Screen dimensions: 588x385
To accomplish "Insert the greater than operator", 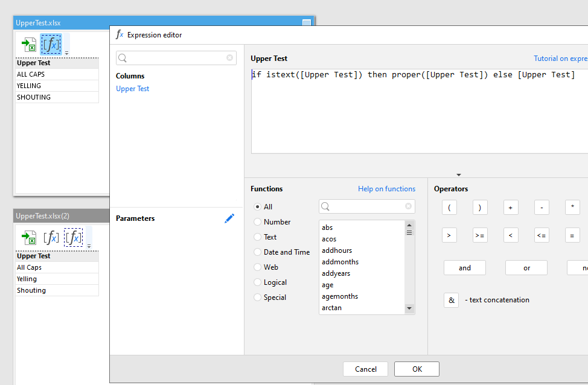I will point(449,235).
